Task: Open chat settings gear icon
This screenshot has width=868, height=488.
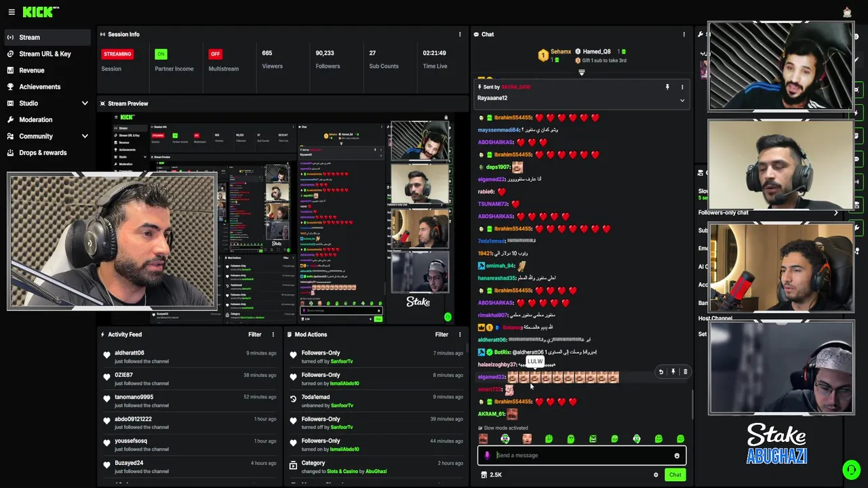Action: point(656,475)
